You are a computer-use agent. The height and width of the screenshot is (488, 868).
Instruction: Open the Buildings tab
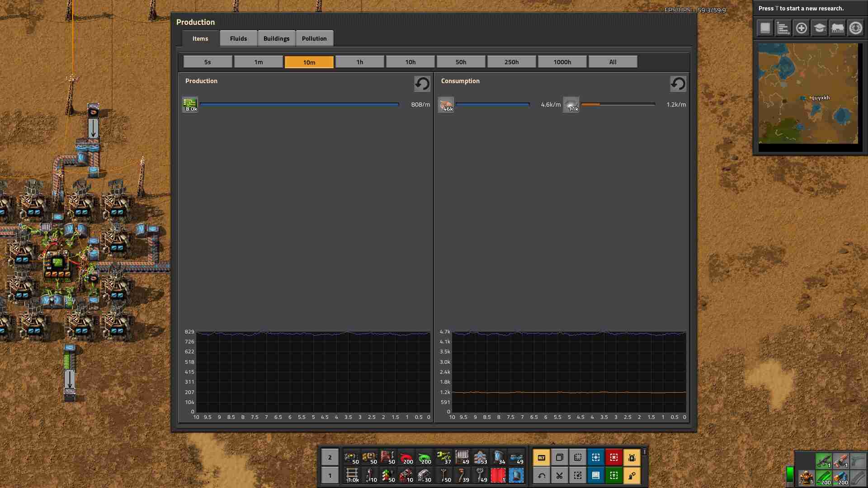click(276, 38)
